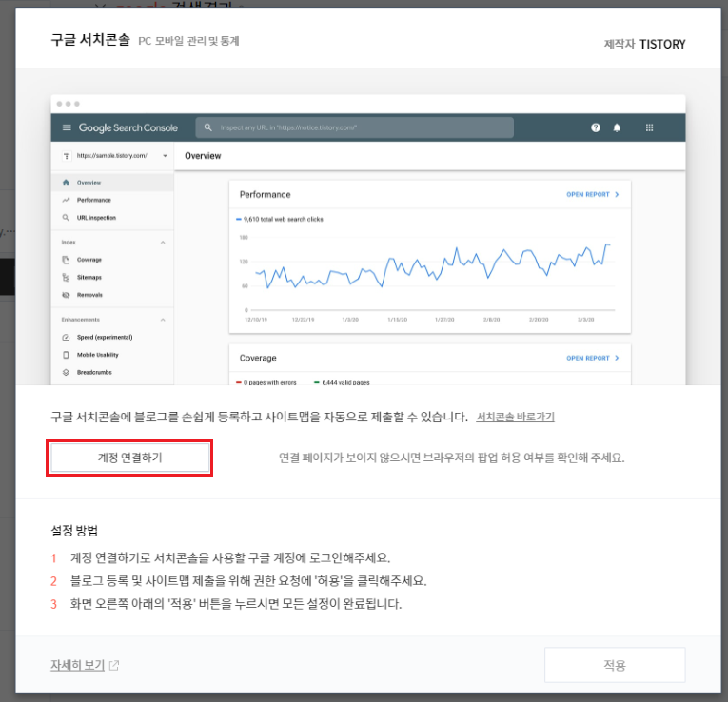Click the Tistory favicon beside the property URL
This screenshot has height=702, width=728.
67,156
